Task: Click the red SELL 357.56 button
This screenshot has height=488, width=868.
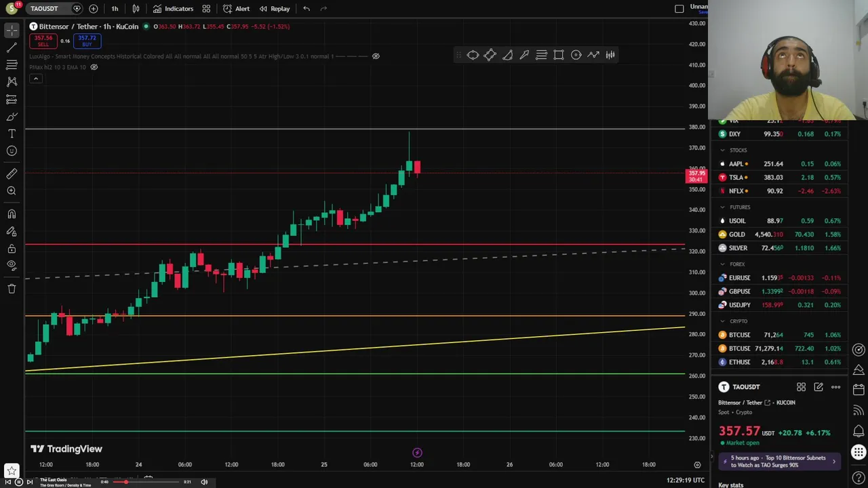Action: [x=43, y=41]
